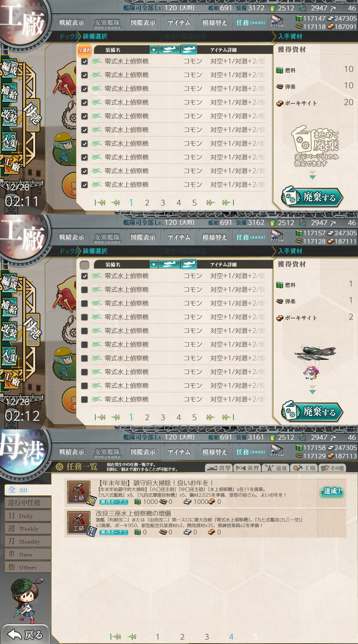Image resolution: width=358 pixels, height=644 pixels.
Task: Expand the arrow beneath the seaplane illustration
Action: tap(312, 390)
